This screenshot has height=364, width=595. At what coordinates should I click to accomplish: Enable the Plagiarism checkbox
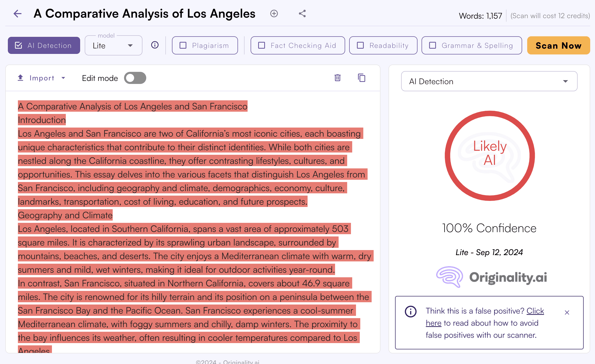183,45
